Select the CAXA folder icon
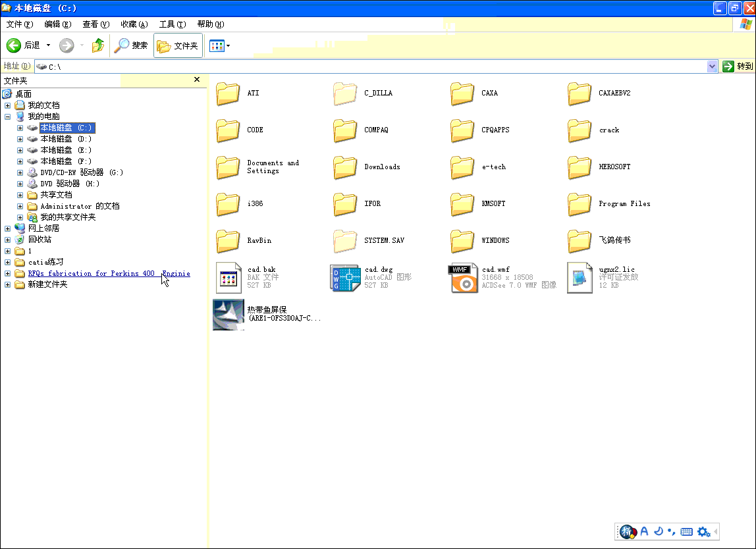The height and width of the screenshot is (549, 756). point(462,93)
